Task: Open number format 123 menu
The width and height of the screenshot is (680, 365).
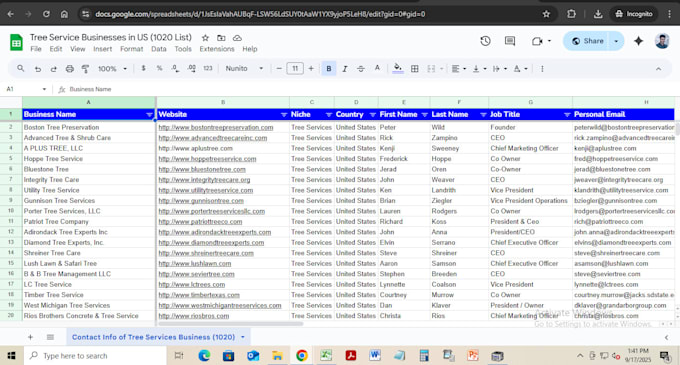Action: pos(208,68)
